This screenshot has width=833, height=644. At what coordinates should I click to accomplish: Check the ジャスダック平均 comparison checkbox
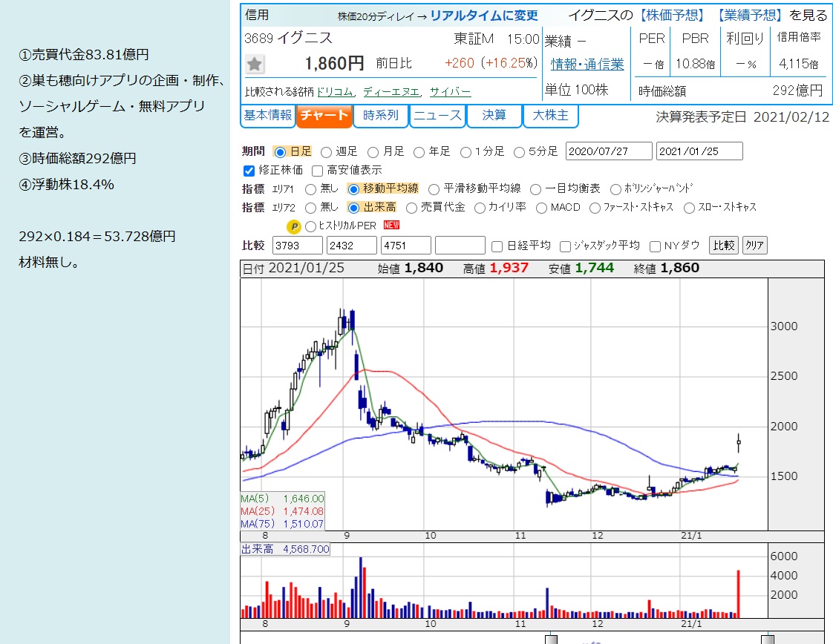pyautogui.click(x=565, y=246)
